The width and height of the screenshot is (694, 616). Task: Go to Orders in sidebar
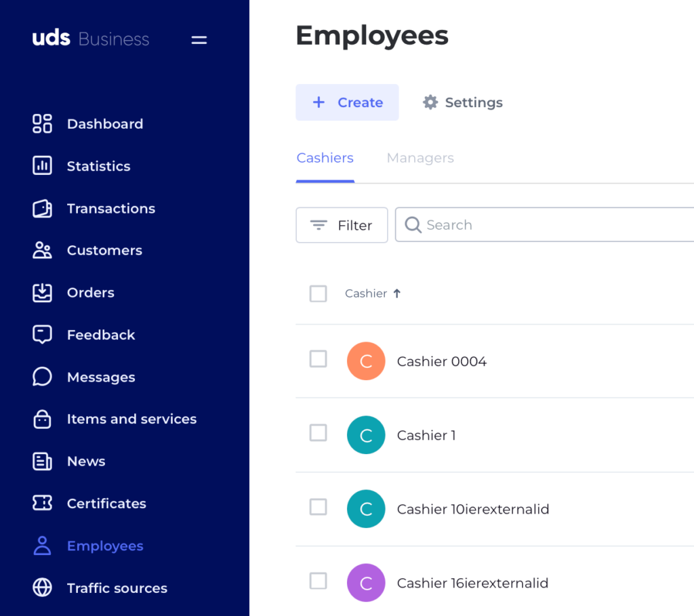tap(90, 293)
